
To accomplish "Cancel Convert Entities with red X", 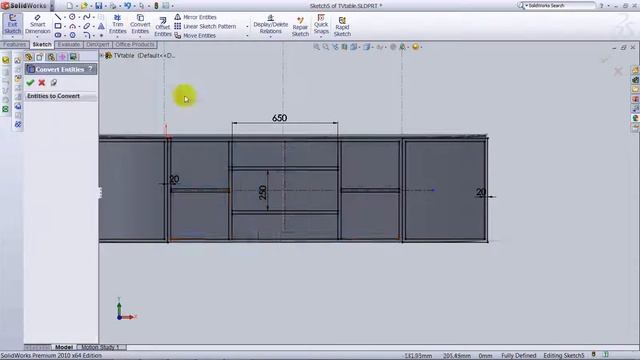I will [42, 83].
